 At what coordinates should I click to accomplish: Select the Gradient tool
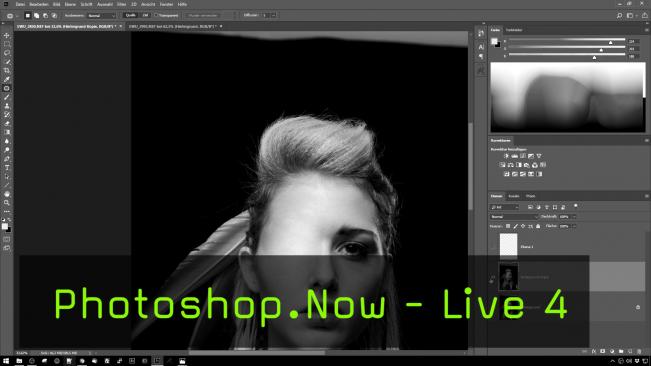tap(7, 132)
